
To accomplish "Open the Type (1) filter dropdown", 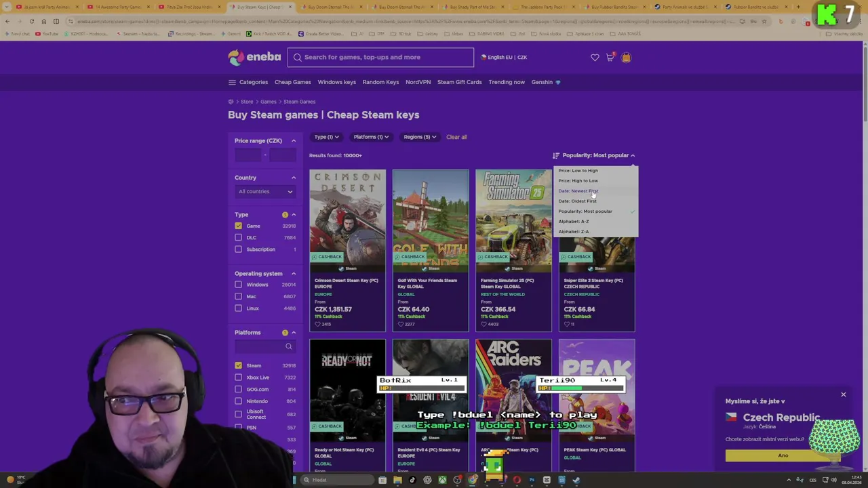I will pyautogui.click(x=326, y=137).
